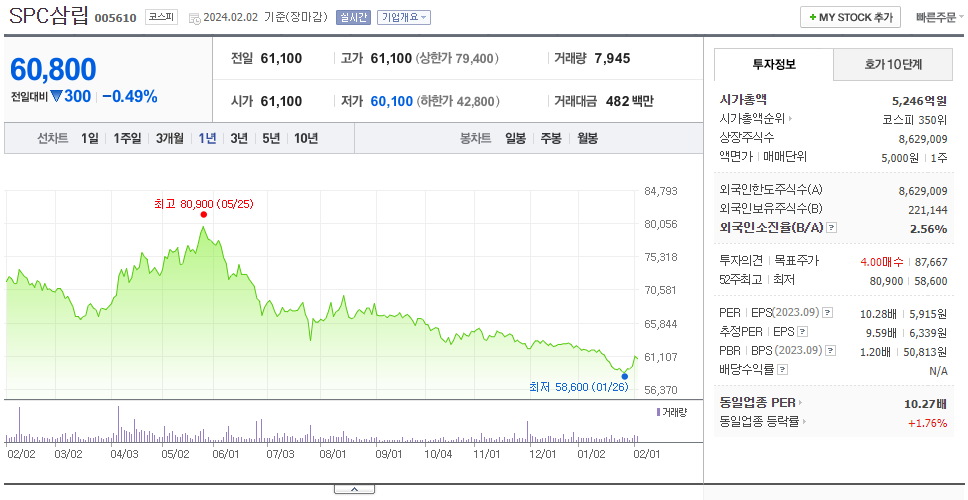
Task: Follow the 시가총액순위 arrow link
Action: 790,119
